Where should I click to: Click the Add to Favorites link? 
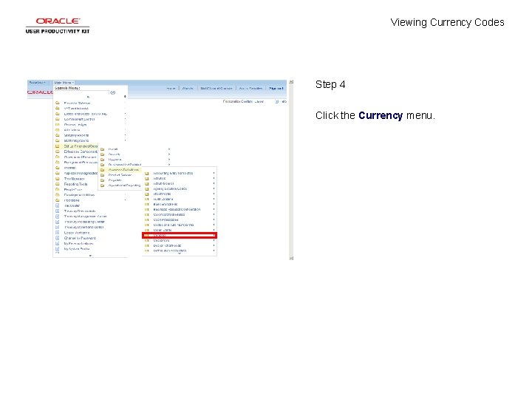[250, 88]
